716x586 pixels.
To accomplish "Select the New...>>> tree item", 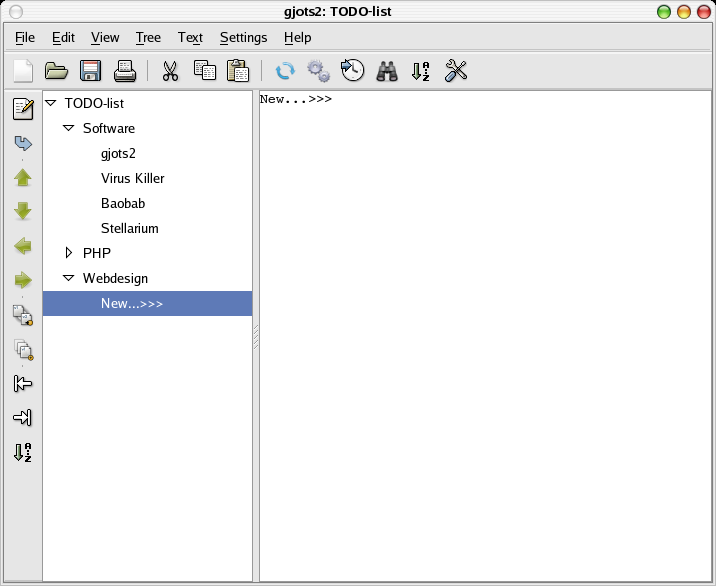I will pyautogui.click(x=147, y=303).
